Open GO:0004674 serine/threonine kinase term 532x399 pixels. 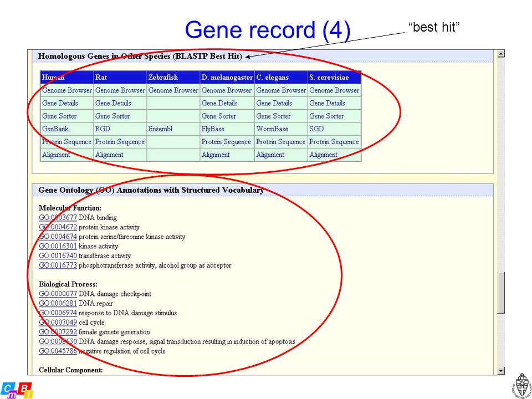coord(58,237)
